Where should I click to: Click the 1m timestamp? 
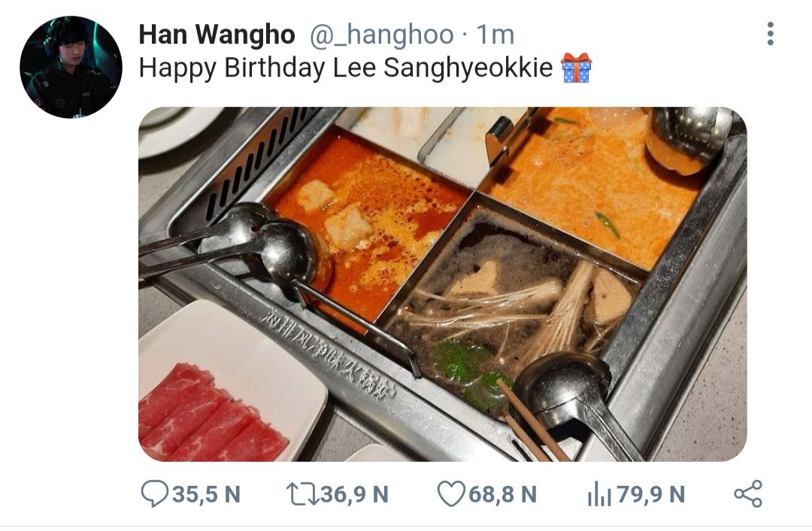[495, 35]
